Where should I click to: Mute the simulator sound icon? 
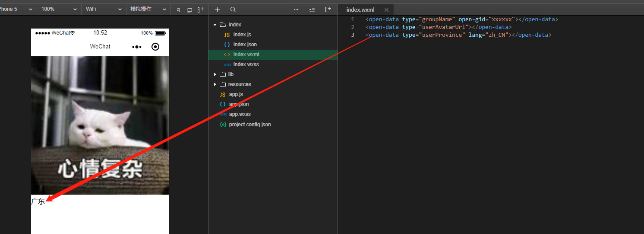[x=179, y=10]
